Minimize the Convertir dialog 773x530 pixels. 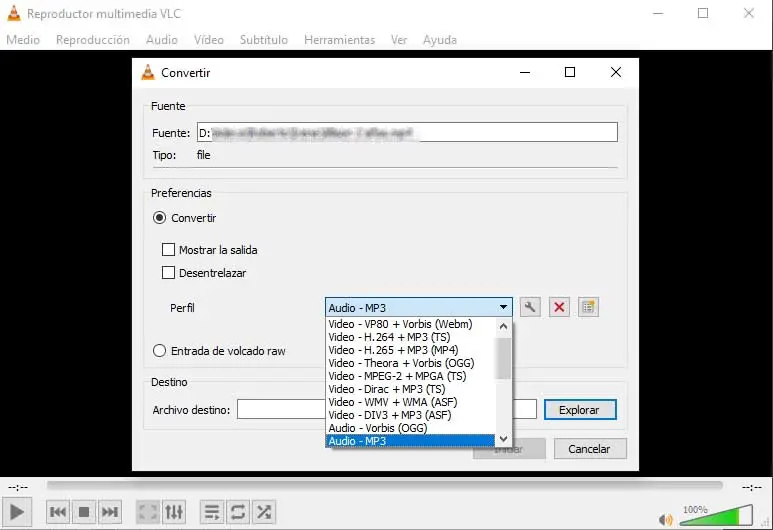click(525, 72)
